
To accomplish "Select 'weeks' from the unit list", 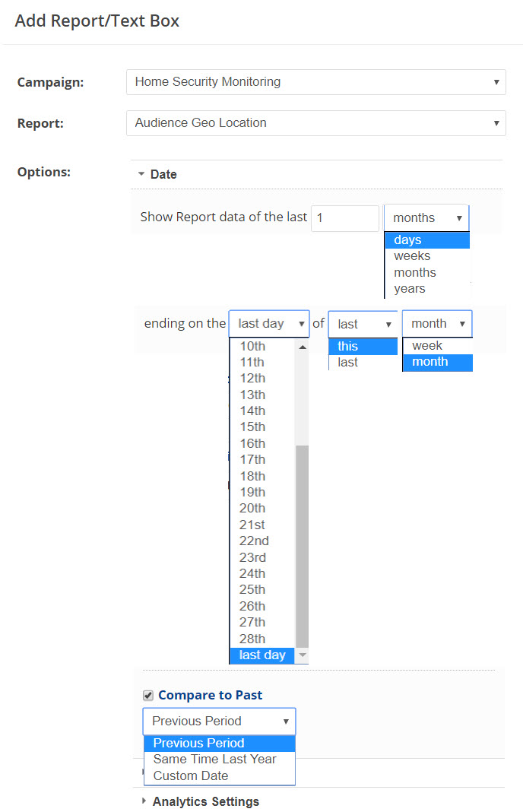I will pyautogui.click(x=412, y=256).
